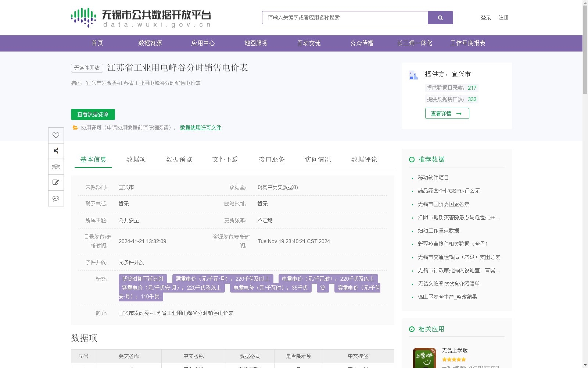Viewport: 588px width, 368px height.
Task: Click the 电量电价 220千伏及以上 tag
Action: click(x=328, y=279)
